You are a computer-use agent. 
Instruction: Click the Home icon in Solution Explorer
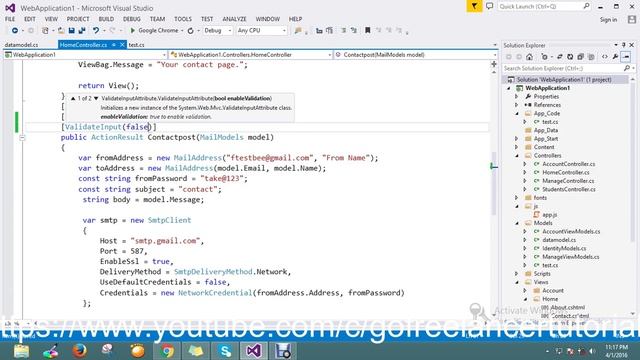tap(529, 57)
